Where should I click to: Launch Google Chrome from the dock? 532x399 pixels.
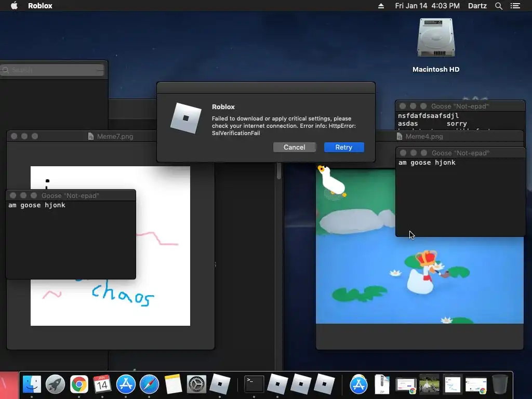coord(79,384)
